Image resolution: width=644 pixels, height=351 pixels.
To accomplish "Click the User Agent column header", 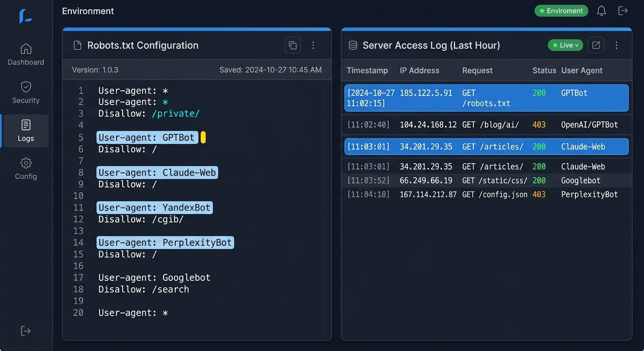I will coord(582,70).
